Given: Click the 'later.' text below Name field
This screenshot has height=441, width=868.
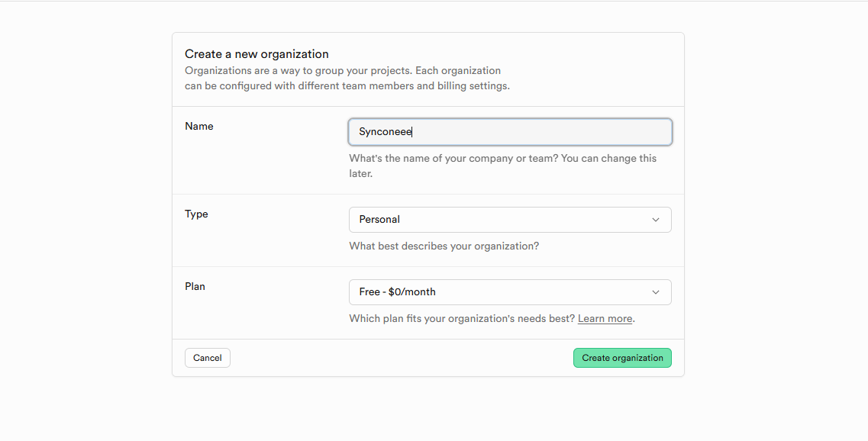Looking at the screenshot, I should point(360,174).
